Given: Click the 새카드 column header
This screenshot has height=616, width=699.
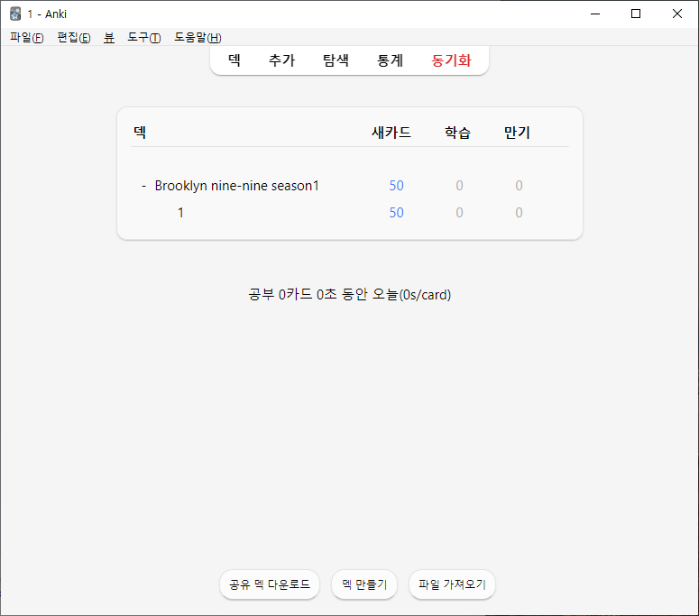Looking at the screenshot, I should pyautogui.click(x=391, y=132).
